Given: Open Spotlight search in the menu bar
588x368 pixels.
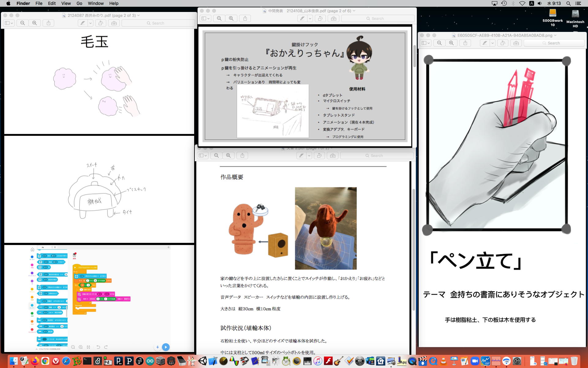Looking at the screenshot, I should [x=568, y=3].
